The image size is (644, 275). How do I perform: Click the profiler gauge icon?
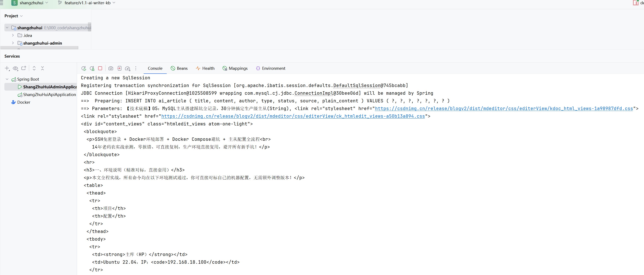click(127, 68)
